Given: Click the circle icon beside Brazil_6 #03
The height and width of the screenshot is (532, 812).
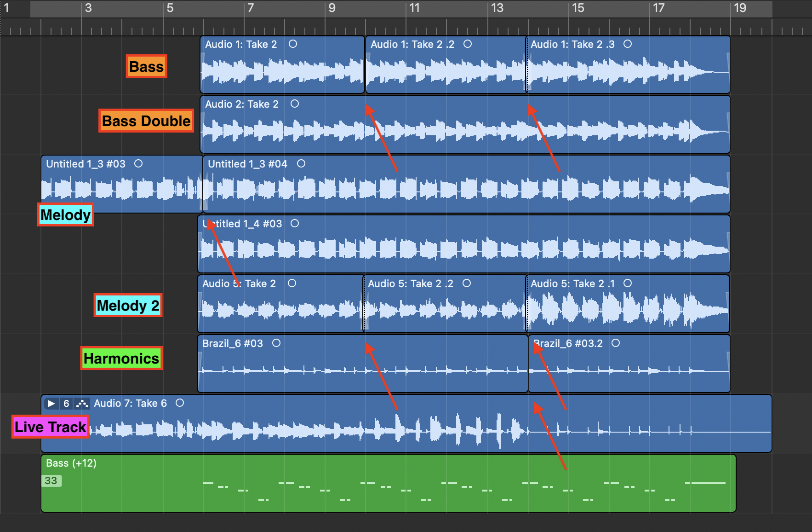Looking at the screenshot, I should pyautogui.click(x=276, y=343).
